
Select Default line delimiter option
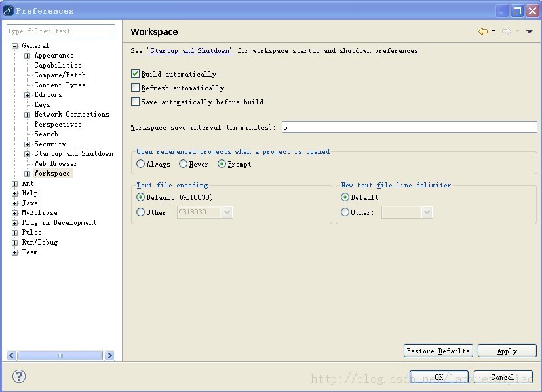(x=345, y=197)
